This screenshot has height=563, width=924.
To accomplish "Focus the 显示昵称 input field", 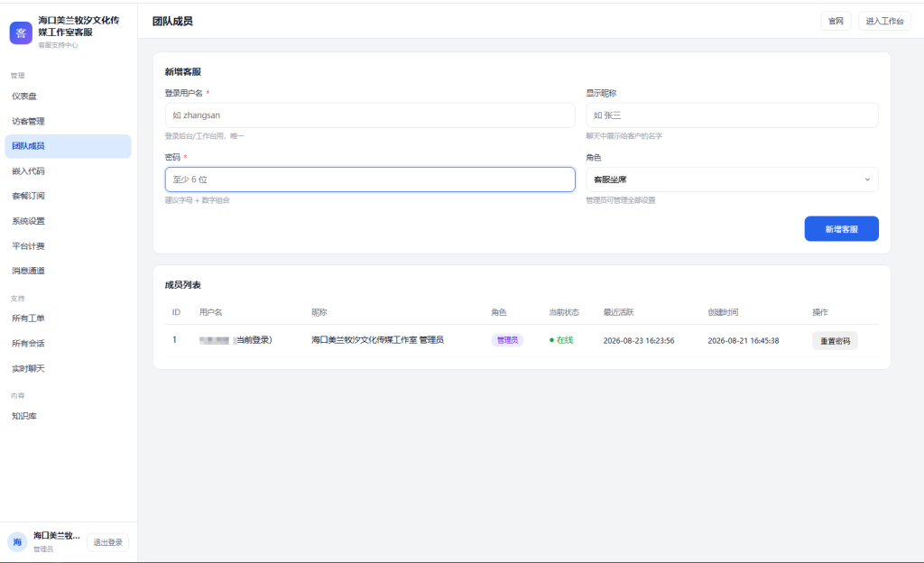I will click(732, 115).
